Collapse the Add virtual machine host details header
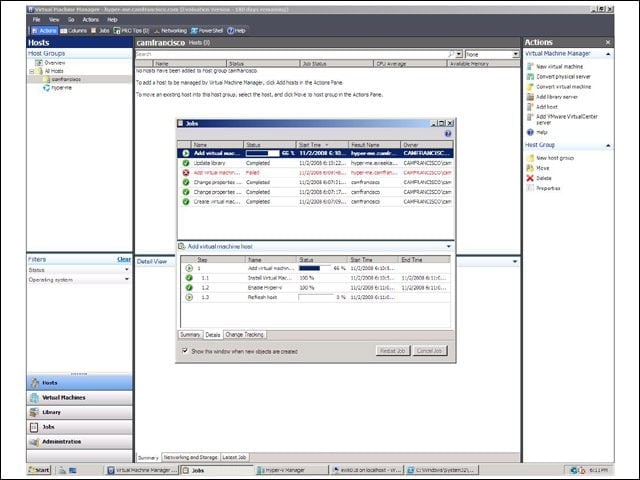 (x=449, y=247)
